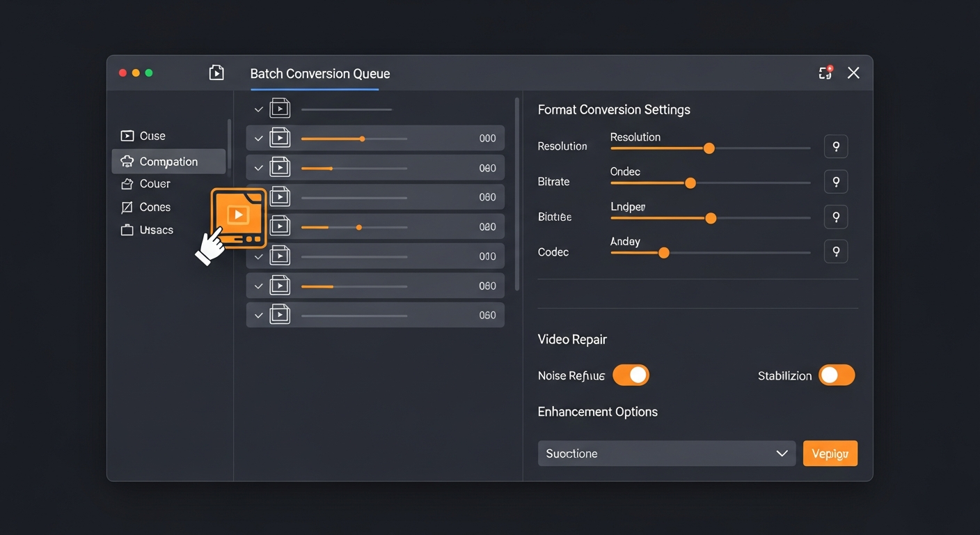Click the pin icon beside Codec slider

click(835, 251)
